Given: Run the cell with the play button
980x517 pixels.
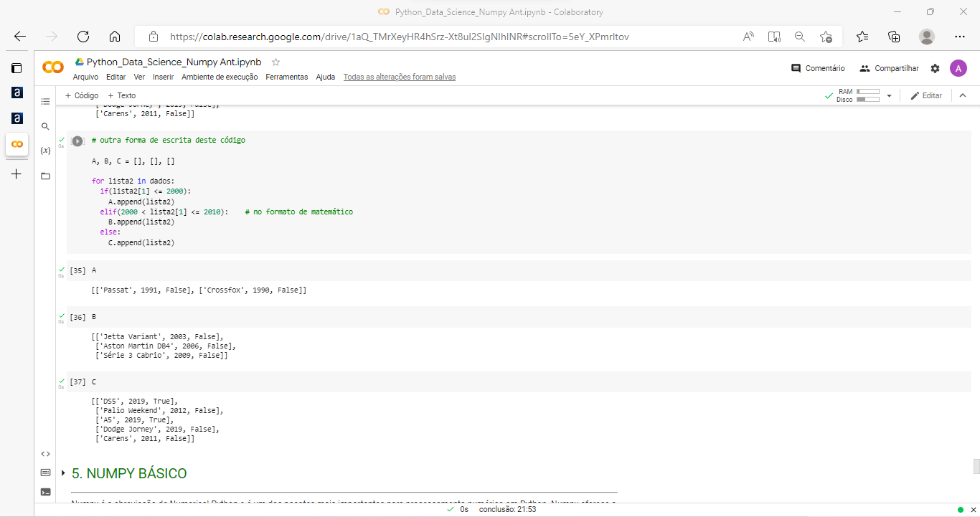Looking at the screenshot, I should [x=77, y=141].
